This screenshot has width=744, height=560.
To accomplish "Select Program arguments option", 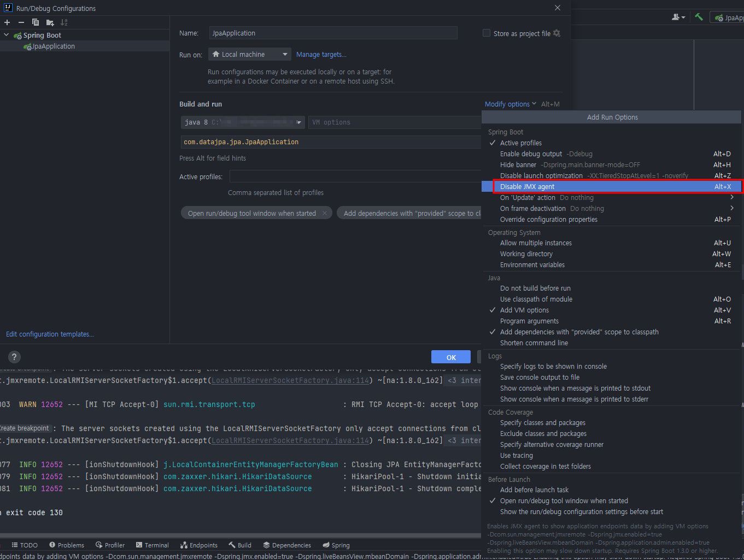I will point(611,321).
